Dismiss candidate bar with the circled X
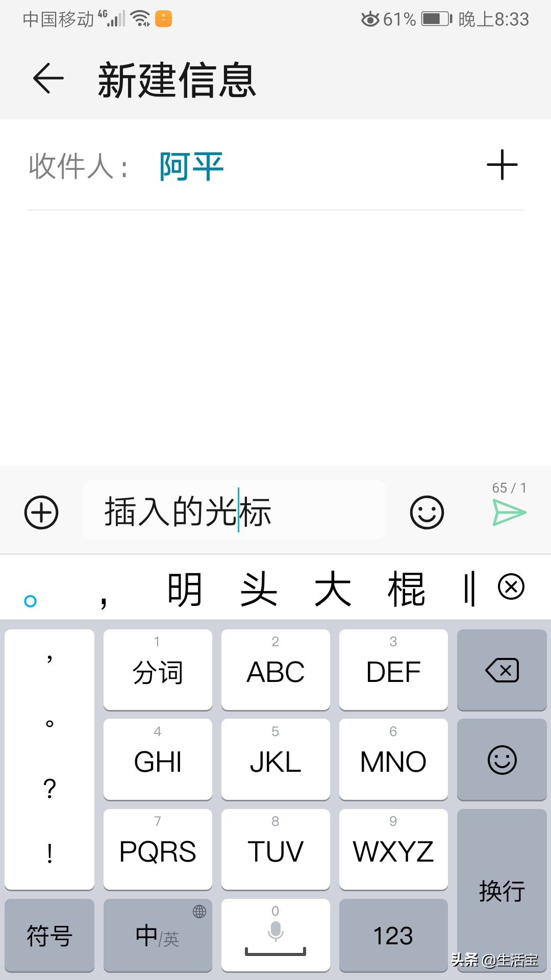The height and width of the screenshot is (980, 551). (511, 586)
